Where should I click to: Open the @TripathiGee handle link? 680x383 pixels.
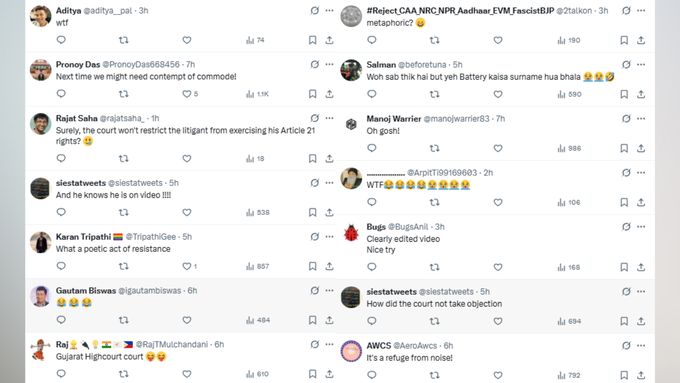pos(150,236)
